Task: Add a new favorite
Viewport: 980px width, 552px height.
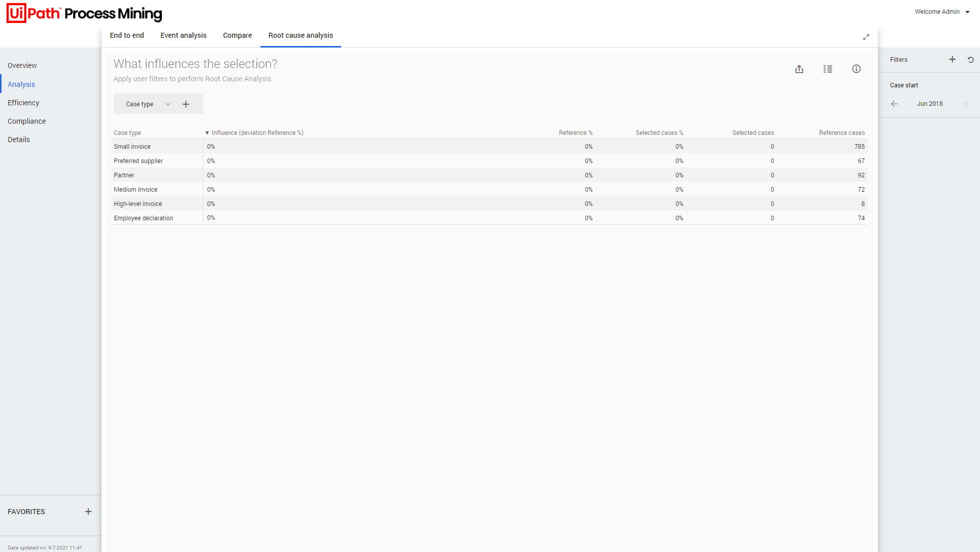Action: coord(88,512)
